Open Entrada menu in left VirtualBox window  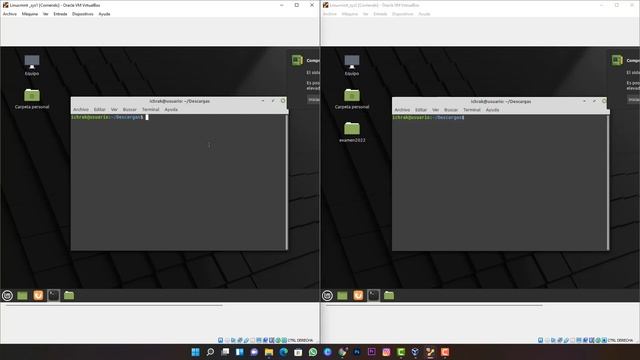tap(60, 14)
